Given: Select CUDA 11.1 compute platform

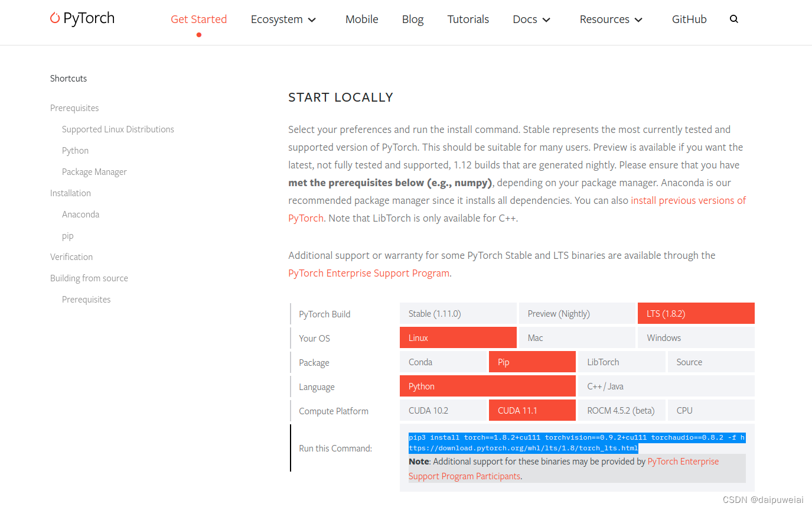Looking at the screenshot, I should (532, 410).
